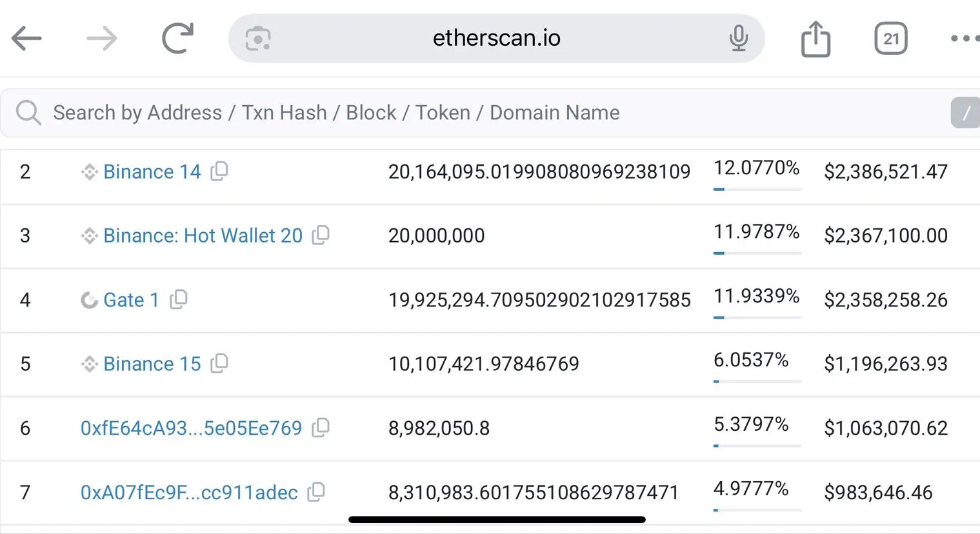Viewport: 980px width, 534px height.
Task: Tap the browser reload icon
Action: pyautogui.click(x=177, y=38)
